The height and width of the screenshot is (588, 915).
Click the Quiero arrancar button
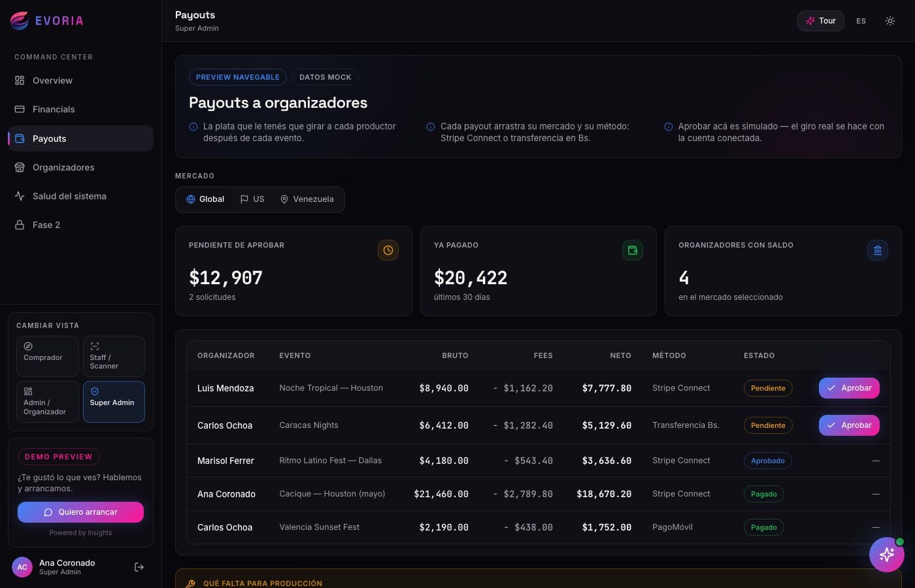click(x=80, y=512)
